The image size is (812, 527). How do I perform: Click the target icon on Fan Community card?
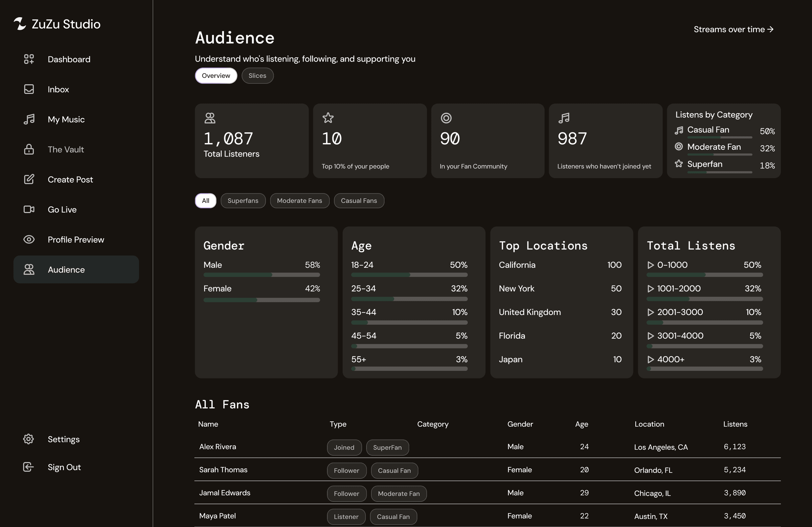(446, 118)
